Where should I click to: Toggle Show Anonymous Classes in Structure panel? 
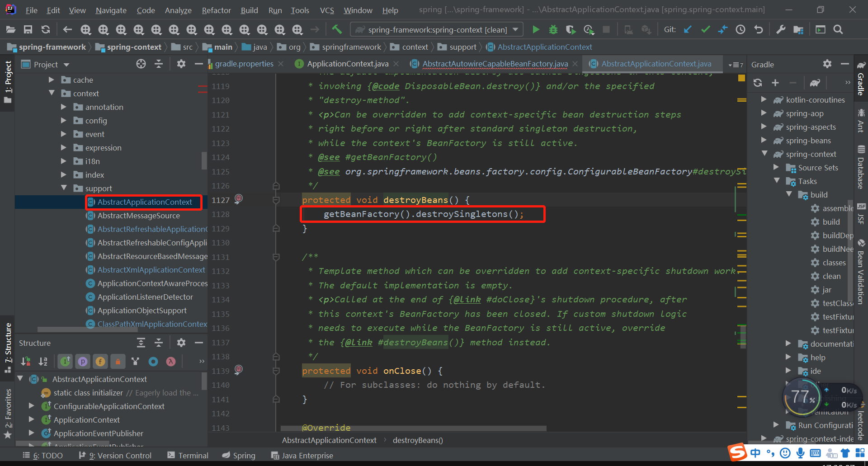coord(153,361)
